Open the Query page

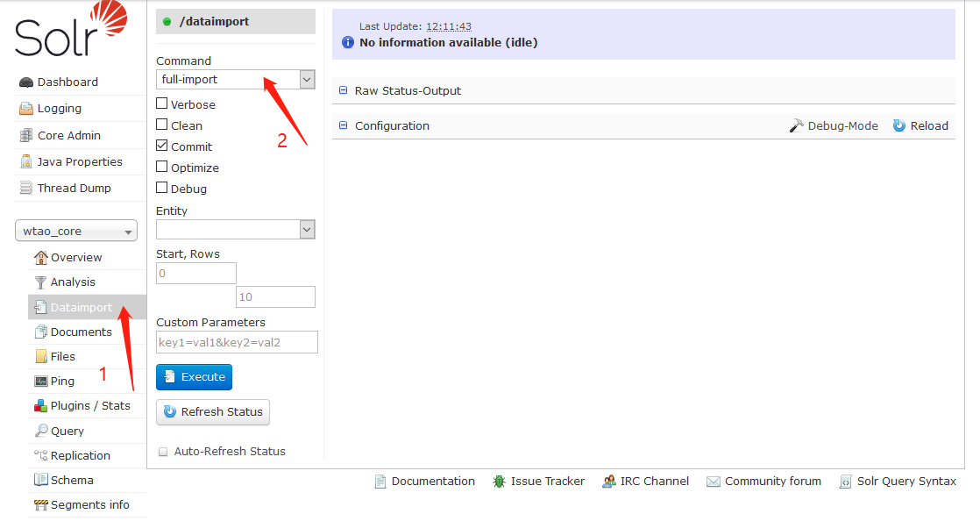pyautogui.click(x=67, y=431)
